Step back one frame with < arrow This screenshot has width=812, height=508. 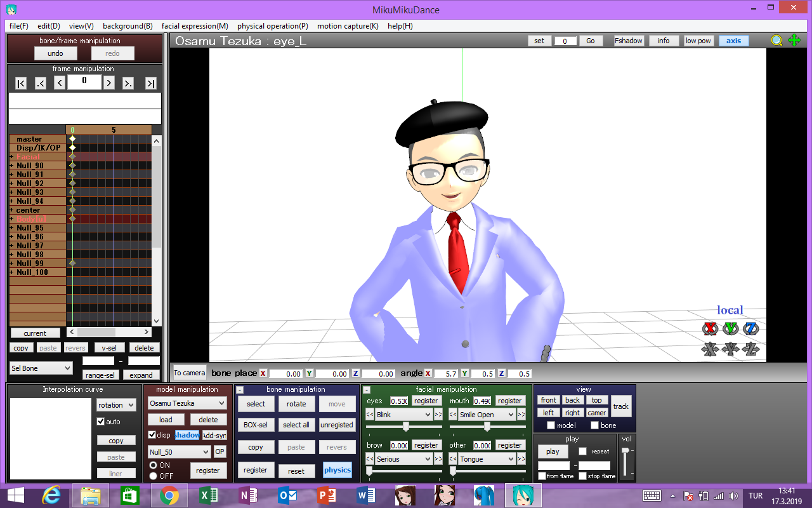click(x=60, y=83)
